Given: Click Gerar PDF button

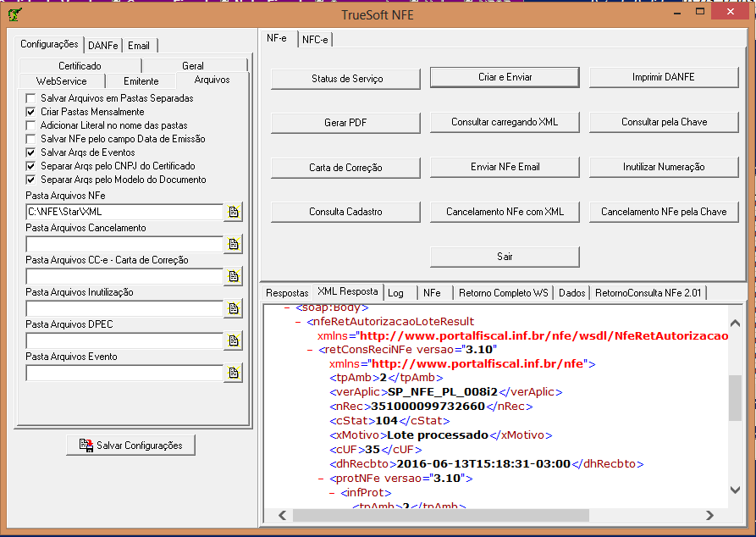Looking at the screenshot, I should pyautogui.click(x=345, y=123).
